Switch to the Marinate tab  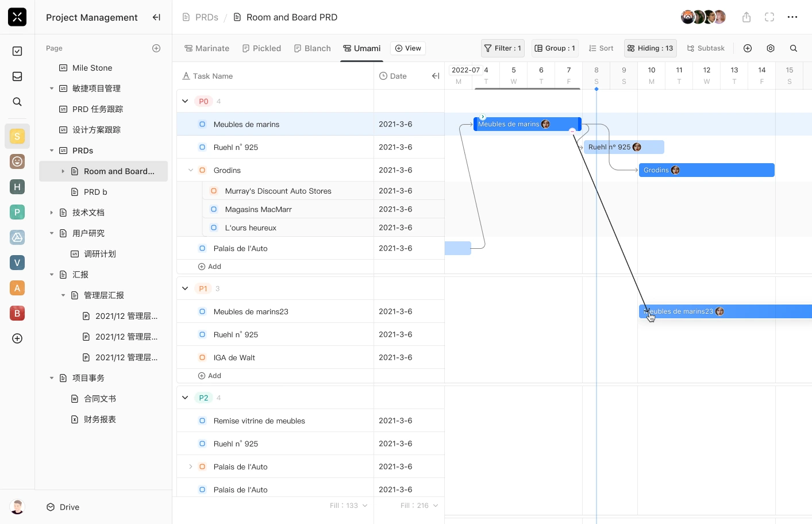point(207,48)
